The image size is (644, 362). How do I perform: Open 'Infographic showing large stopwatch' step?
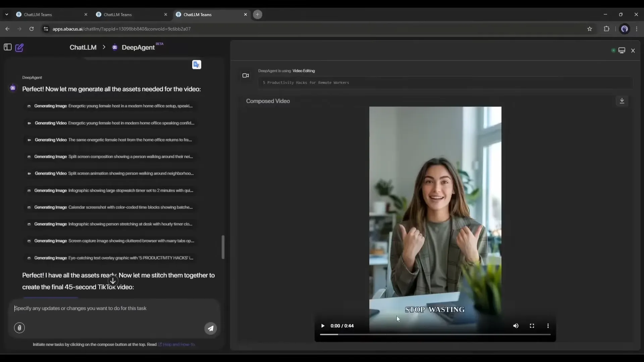pos(110,190)
